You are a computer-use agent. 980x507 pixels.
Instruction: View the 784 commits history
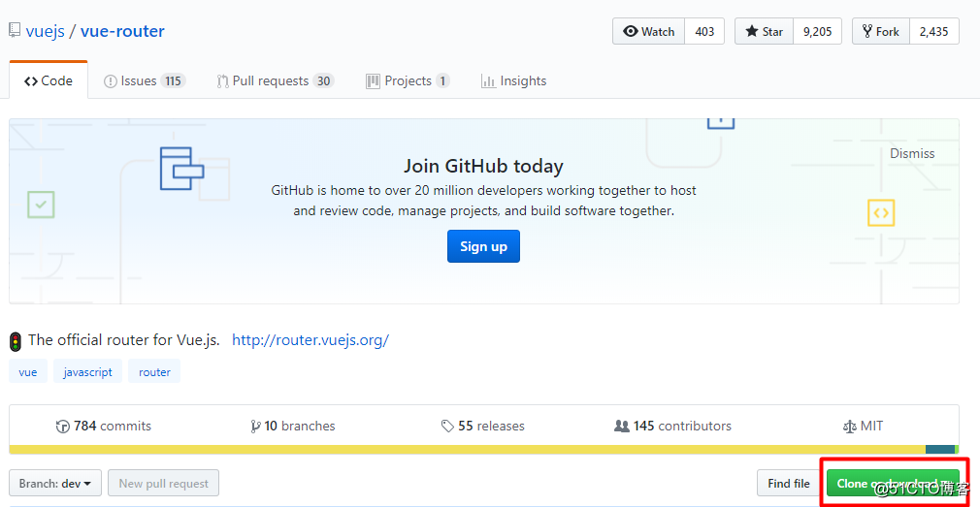[x=104, y=426]
